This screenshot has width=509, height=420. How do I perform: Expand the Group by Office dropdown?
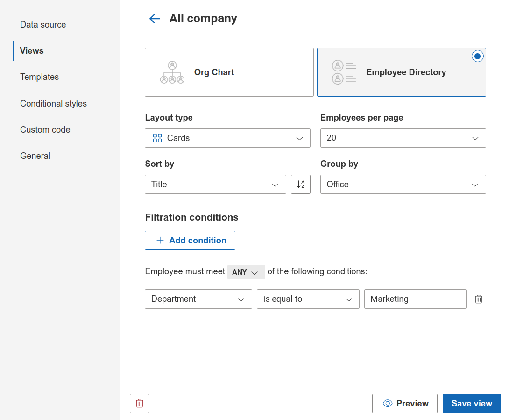(x=403, y=184)
